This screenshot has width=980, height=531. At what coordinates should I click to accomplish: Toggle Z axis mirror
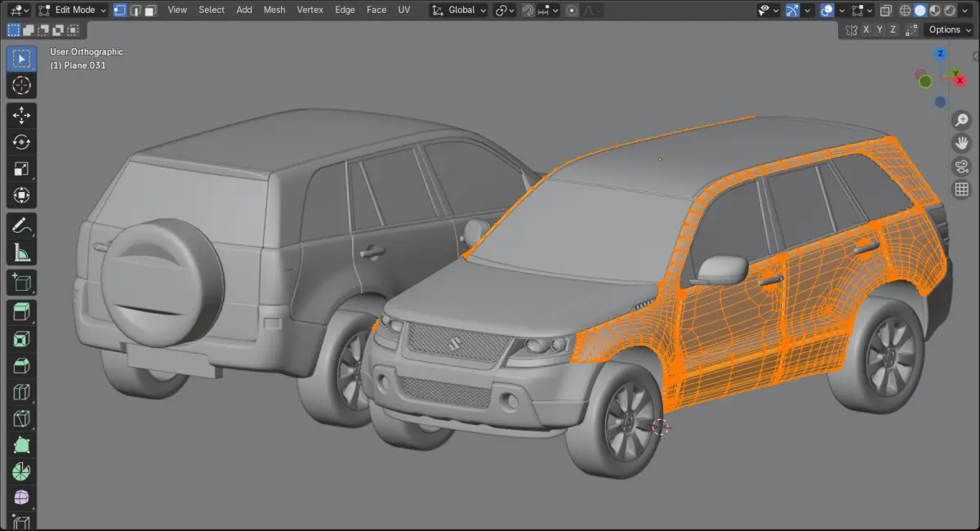point(893,29)
